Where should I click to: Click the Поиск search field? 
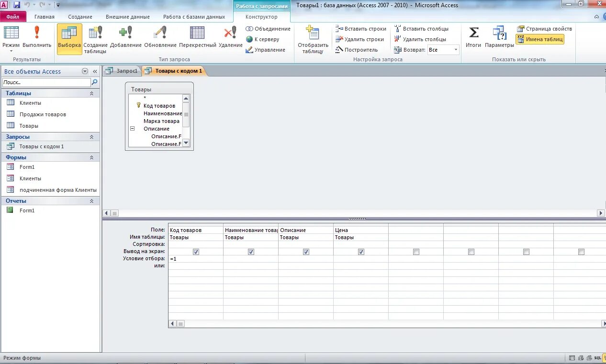pyautogui.click(x=46, y=82)
